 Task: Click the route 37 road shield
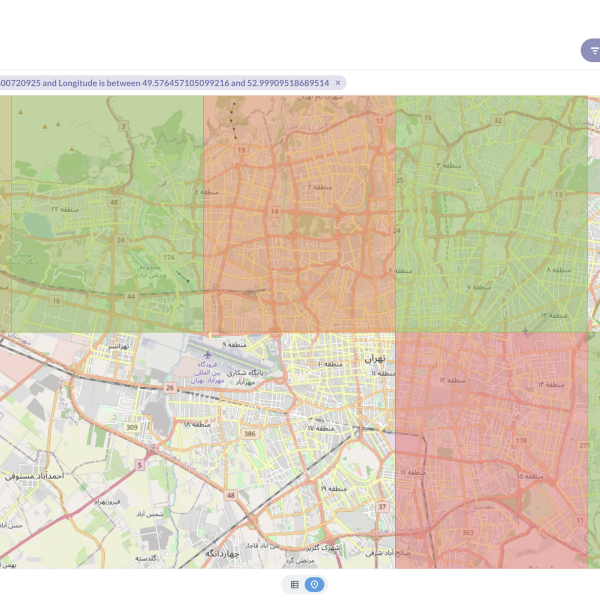[x=381, y=507]
